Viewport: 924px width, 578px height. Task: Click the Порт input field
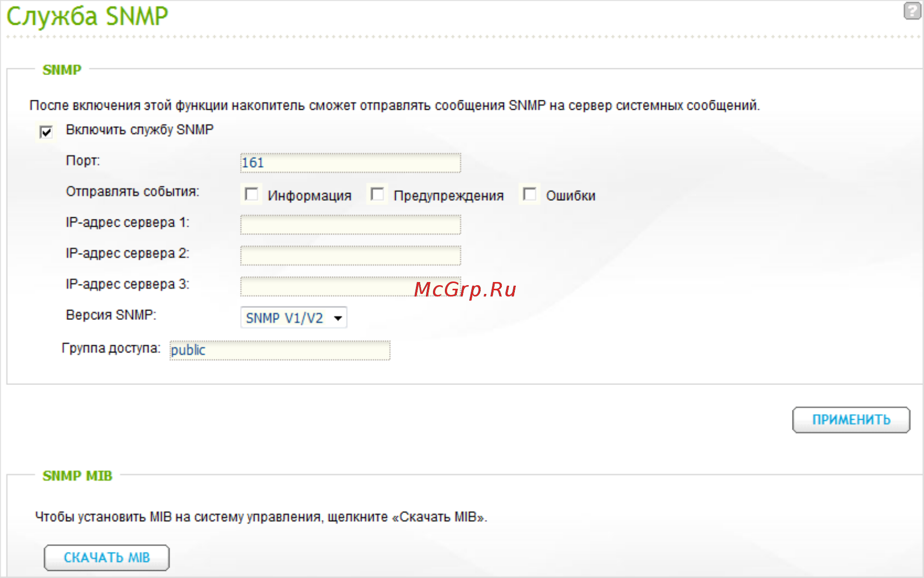pos(350,163)
